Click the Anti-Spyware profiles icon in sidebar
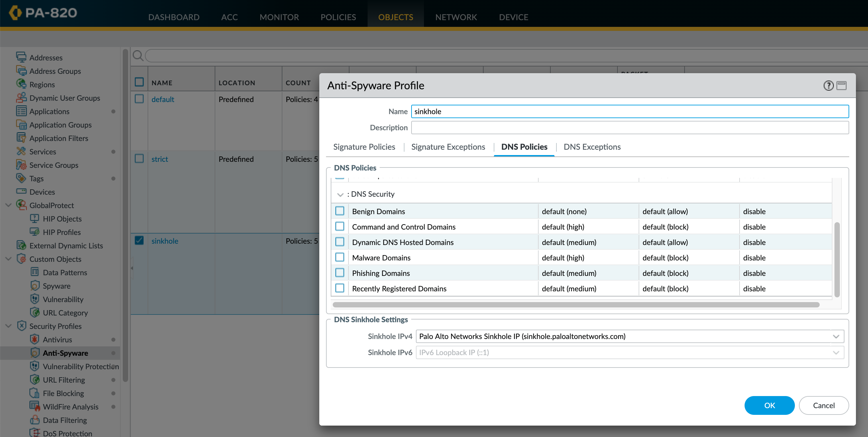 (35, 353)
